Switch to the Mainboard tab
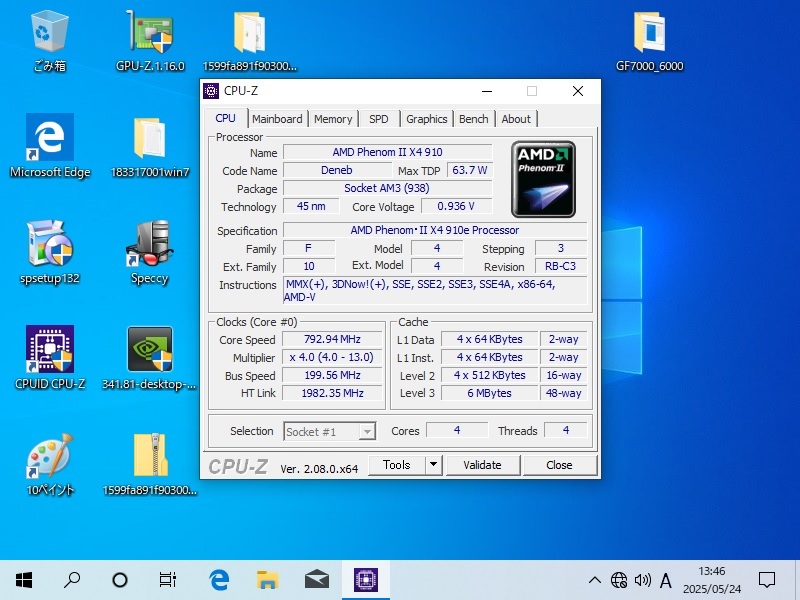The image size is (800, 600). [277, 119]
